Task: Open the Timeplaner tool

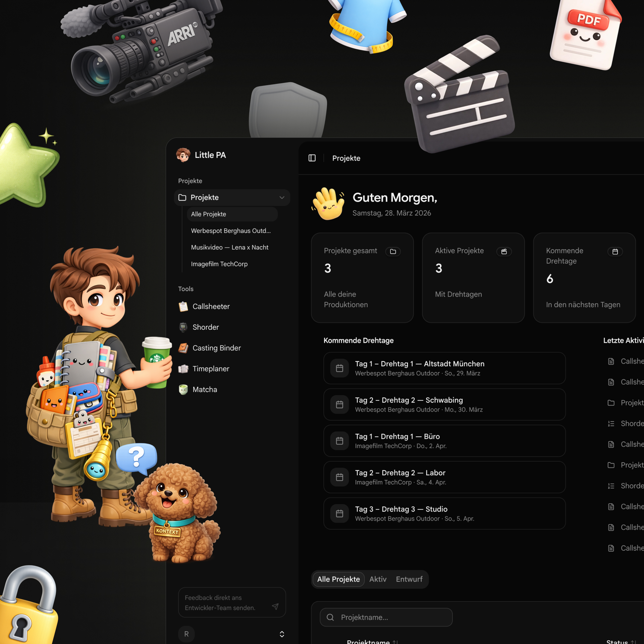Action: [x=211, y=369]
